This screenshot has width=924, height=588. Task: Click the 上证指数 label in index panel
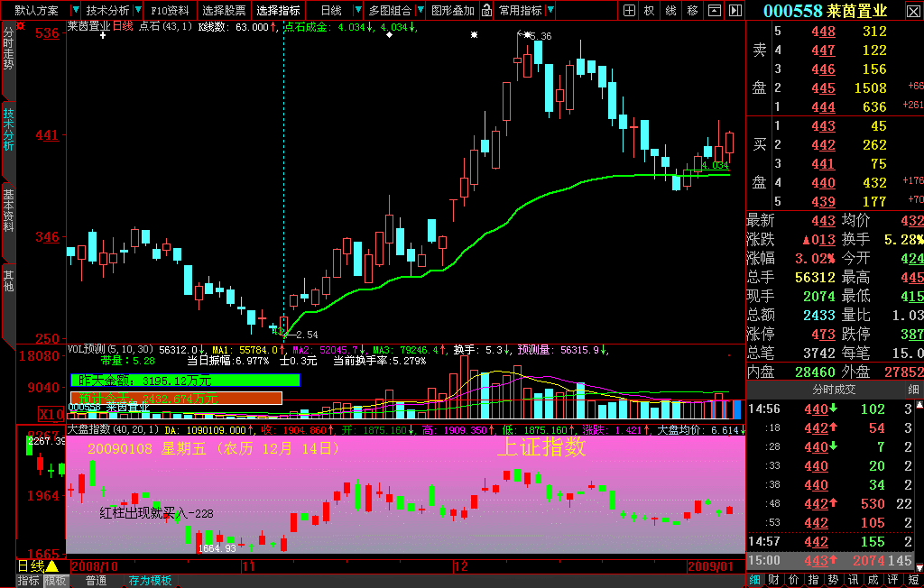tap(542, 447)
